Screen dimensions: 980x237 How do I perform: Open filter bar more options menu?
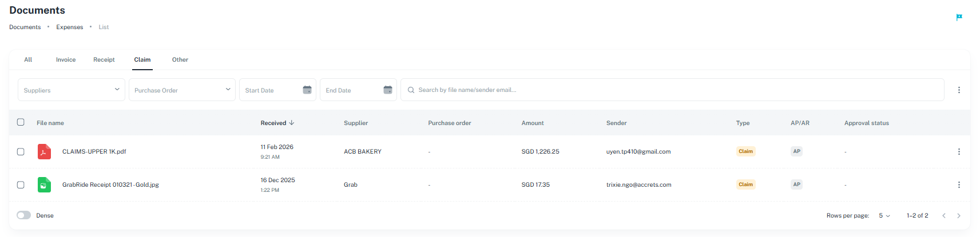959,90
